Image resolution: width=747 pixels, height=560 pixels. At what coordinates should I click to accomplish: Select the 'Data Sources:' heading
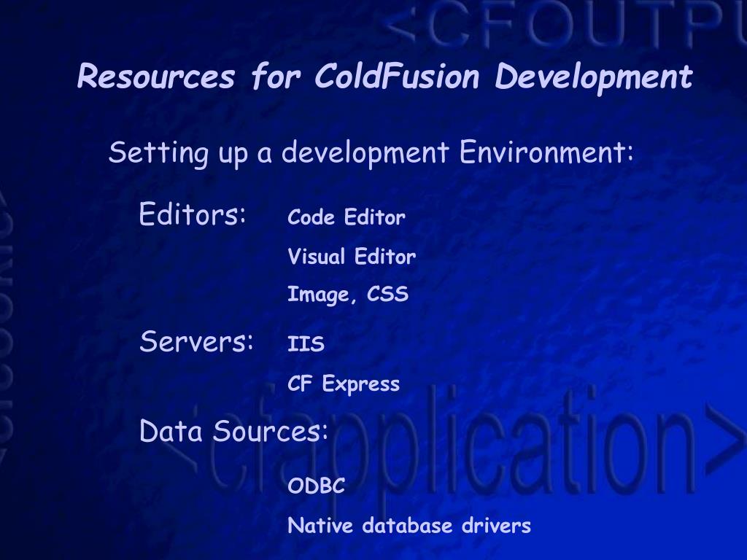pyautogui.click(x=234, y=431)
